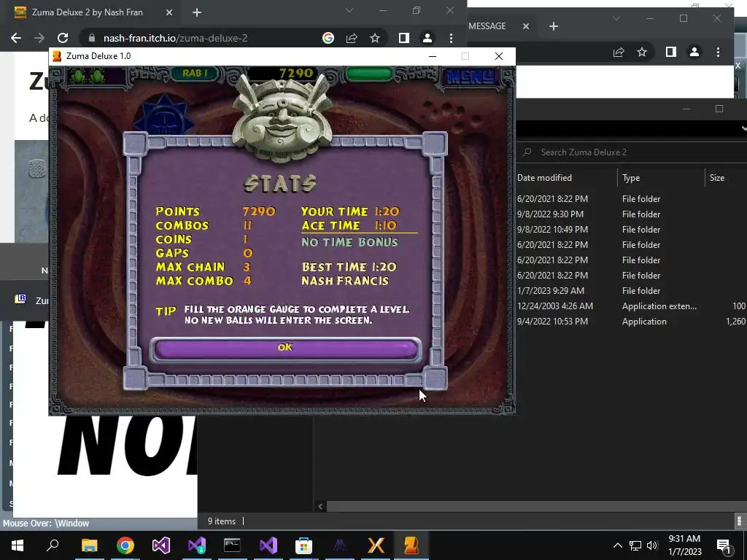747x560 pixels.
Task: Click the green progress gauge in Zuma
Action: 369,74
